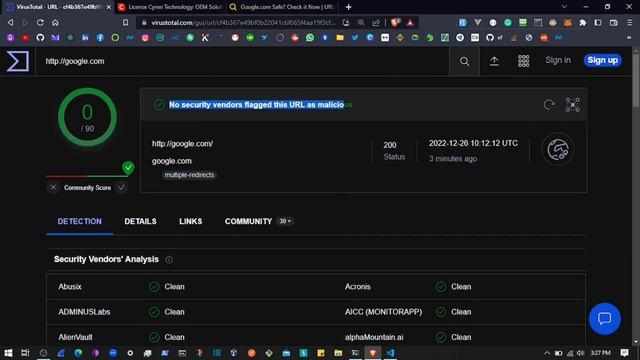
Task: Click the ADMINUSLabs vendor name
Action: pos(84,312)
